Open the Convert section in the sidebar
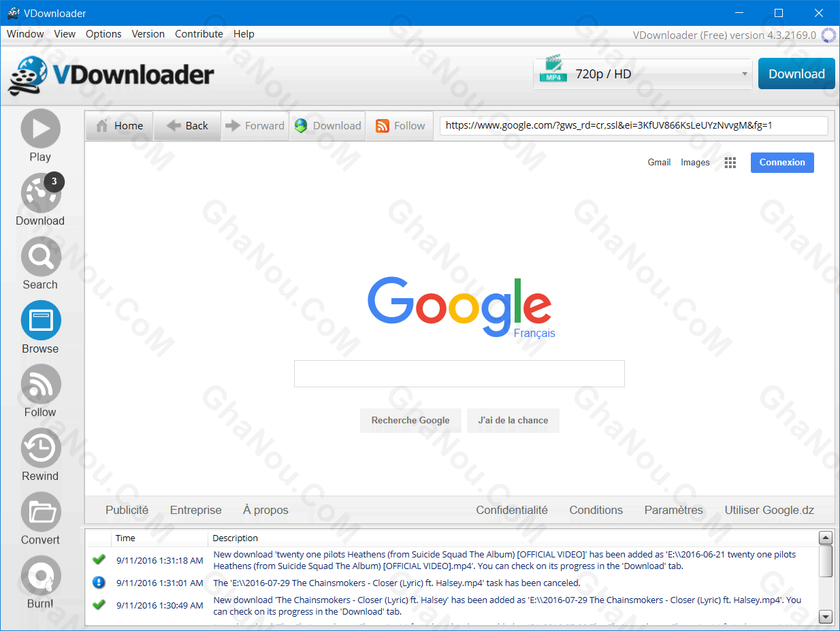Viewport: 840px width, 631px height. 41,519
